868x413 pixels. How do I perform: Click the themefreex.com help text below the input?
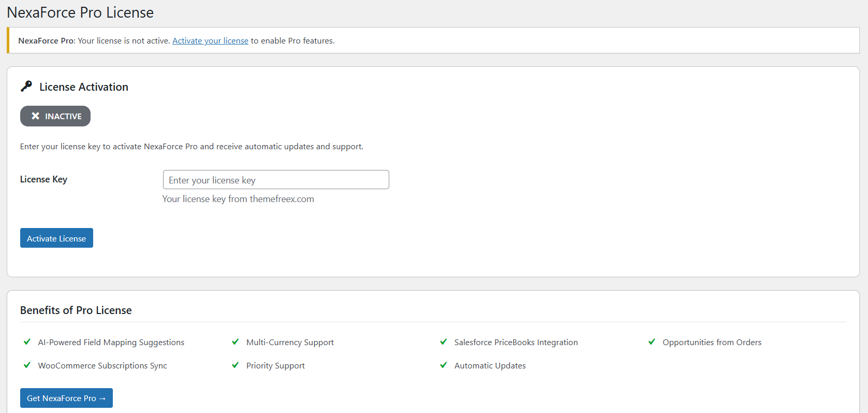click(238, 199)
